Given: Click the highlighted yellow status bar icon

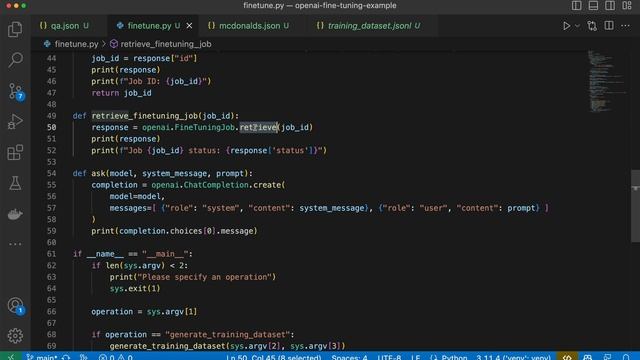Looking at the screenshot, I should (567, 356).
